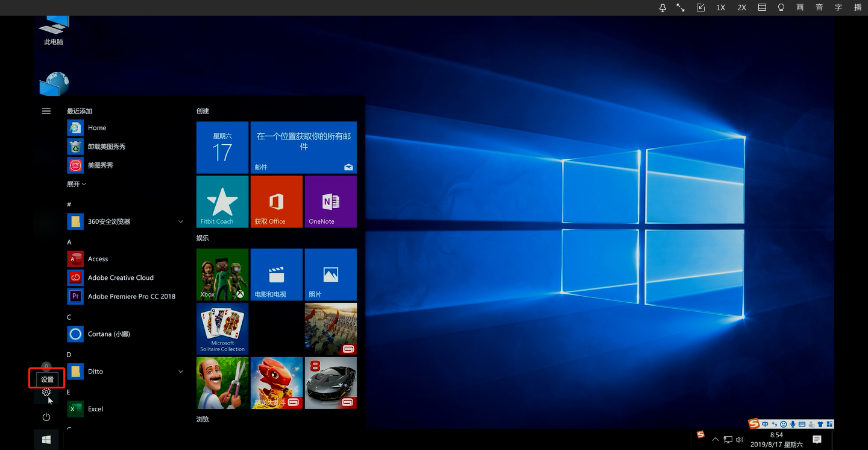Click the Power icon in Start menu
This screenshot has height=450, width=868.
(x=46, y=417)
